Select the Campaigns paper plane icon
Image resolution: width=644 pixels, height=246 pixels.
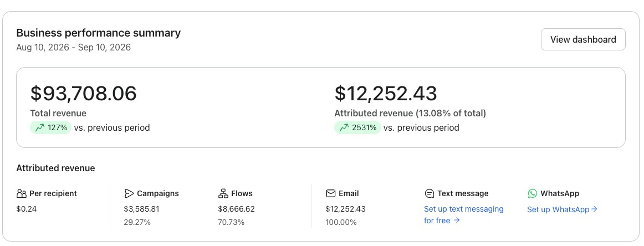point(129,193)
